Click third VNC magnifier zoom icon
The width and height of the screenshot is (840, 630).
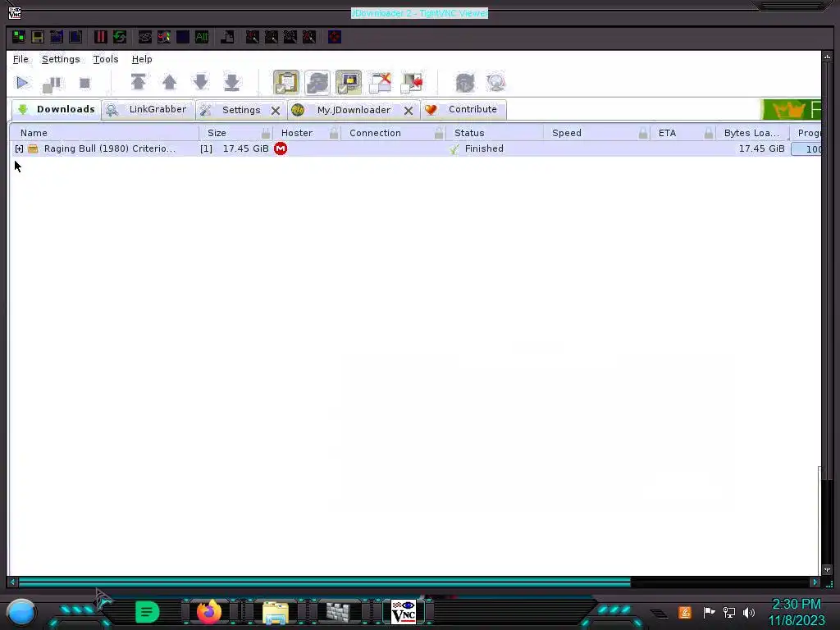pyautogui.click(x=290, y=36)
